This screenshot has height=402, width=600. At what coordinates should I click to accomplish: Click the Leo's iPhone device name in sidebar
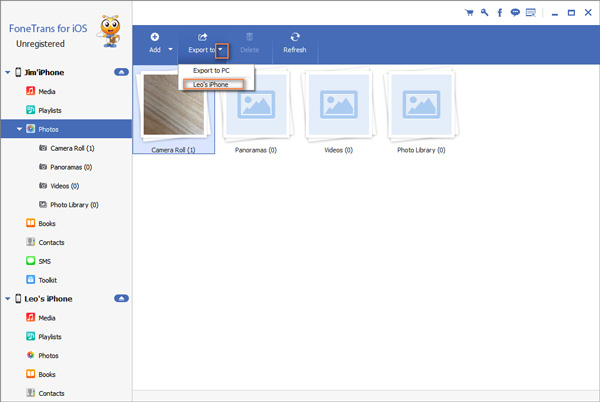pyautogui.click(x=48, y=299)
